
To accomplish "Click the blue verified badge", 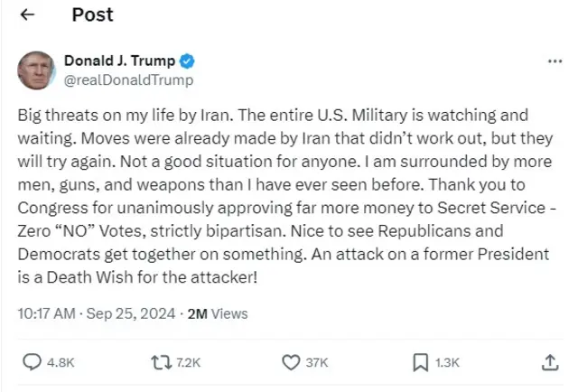I will (187, 61).
